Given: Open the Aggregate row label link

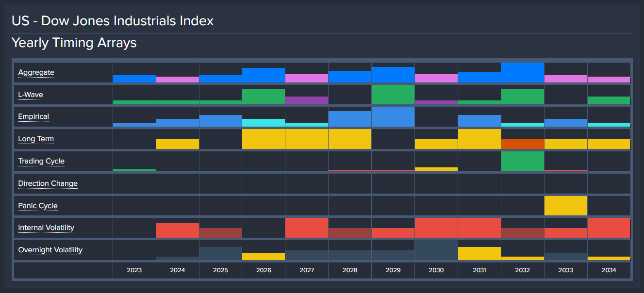Looking at the screenshot, I should click(36, 73).
